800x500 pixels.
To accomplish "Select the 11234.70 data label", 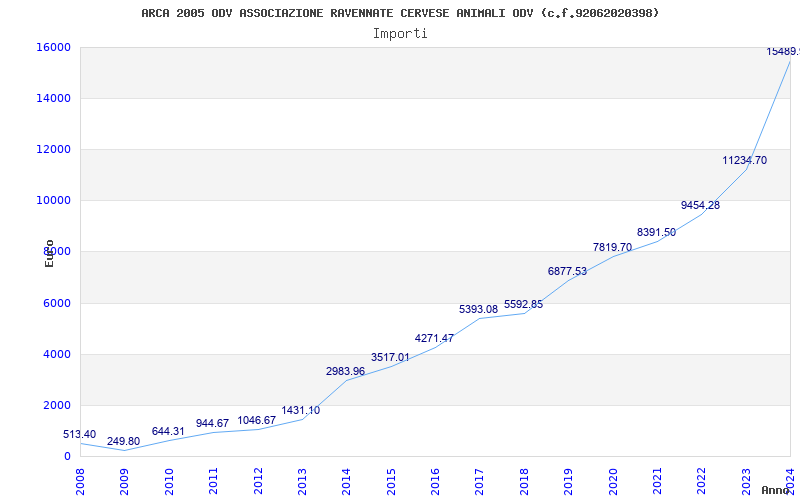I will (744, 160).
